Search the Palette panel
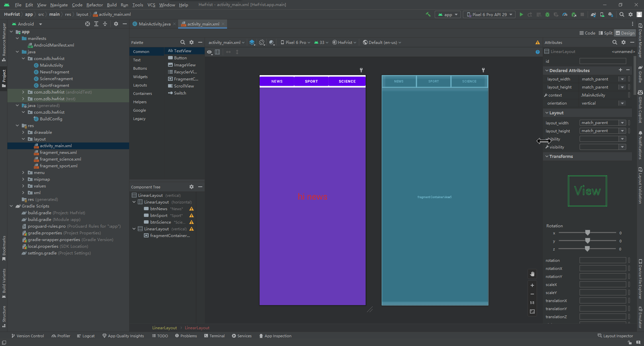Viewport: 644px width, 346px height. [183, 42]
